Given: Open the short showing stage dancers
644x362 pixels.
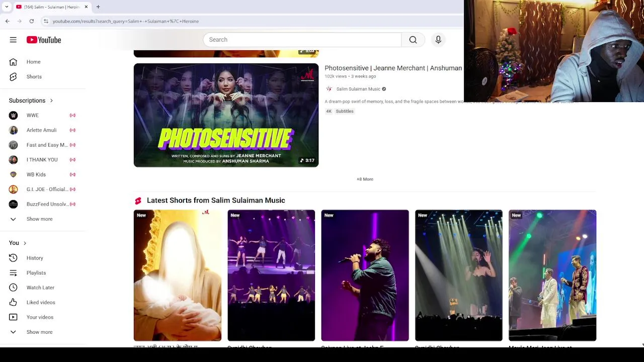Looking at the screenshot, I should click(x=271, y=276).
